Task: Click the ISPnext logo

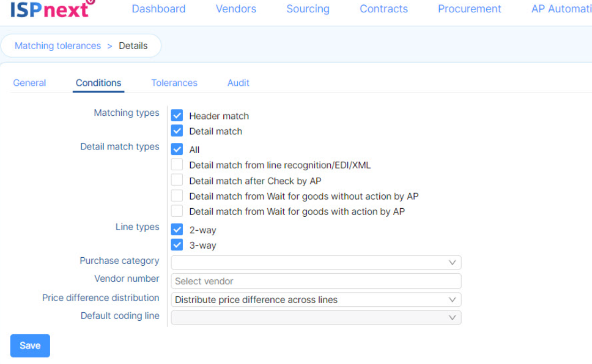Action: pos(52,9)
